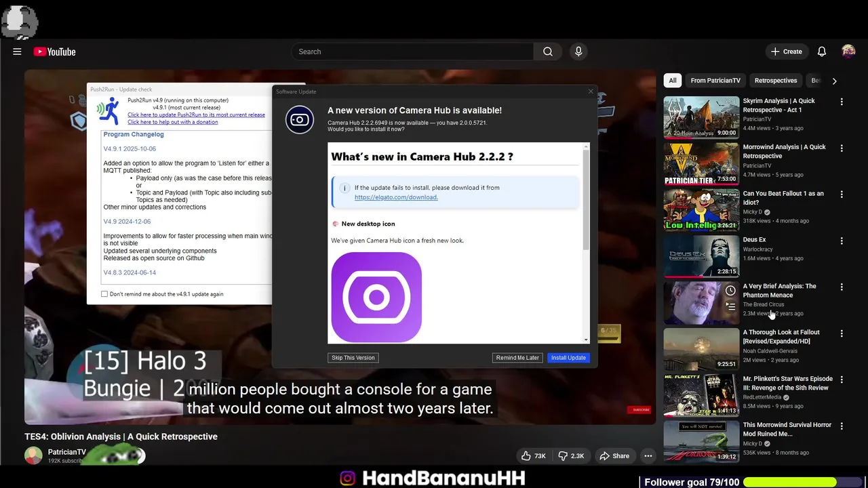
Task: Open options menu for Deus Ex video
Action: (842, 241)
